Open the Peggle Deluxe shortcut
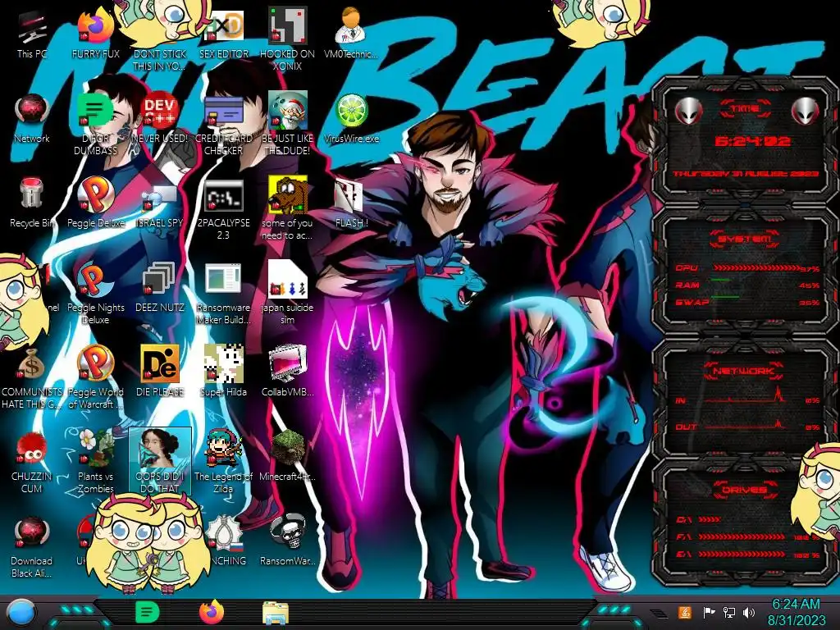The image size is (840, 630). click(95, 203)
